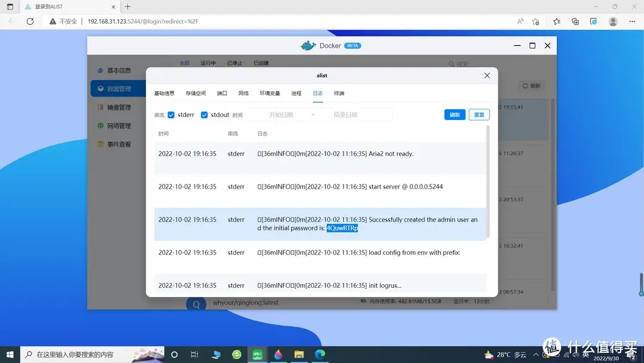Click the browser reload icon

pyautogui.click(x=30, y=21)
